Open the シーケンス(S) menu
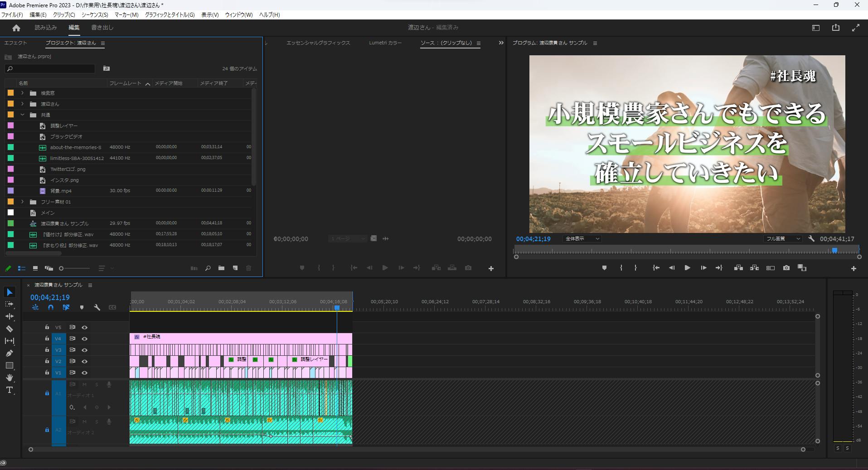 point(95,15)
